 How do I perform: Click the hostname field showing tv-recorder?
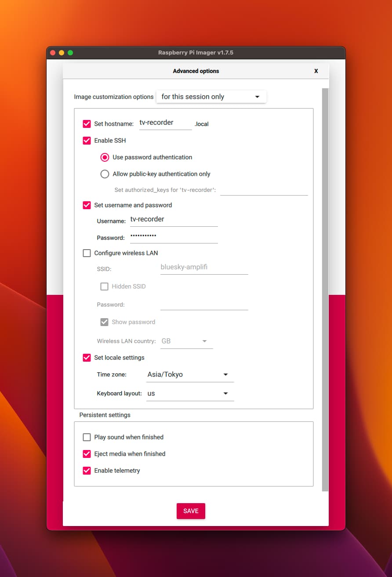coord(165,123)
